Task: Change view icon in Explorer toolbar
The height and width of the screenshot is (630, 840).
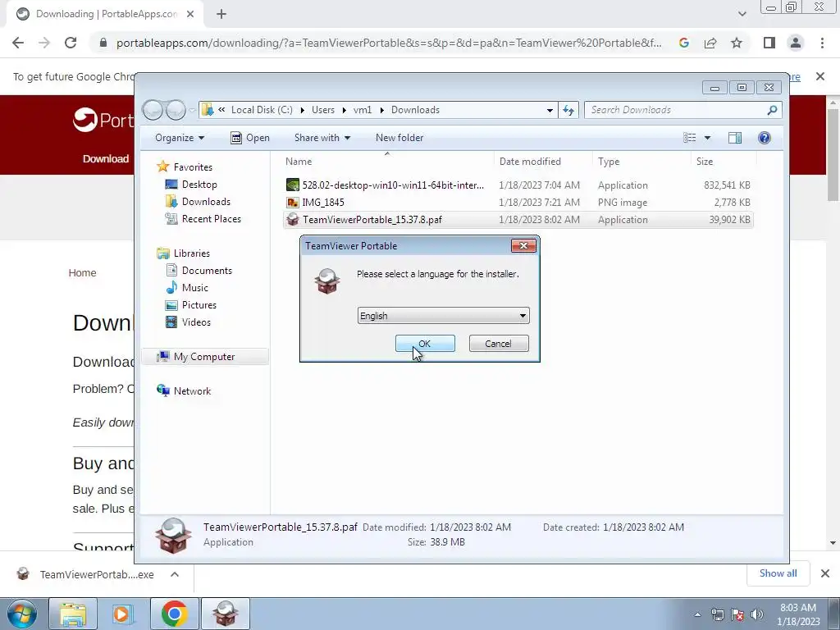Action: tap(689, 138)
